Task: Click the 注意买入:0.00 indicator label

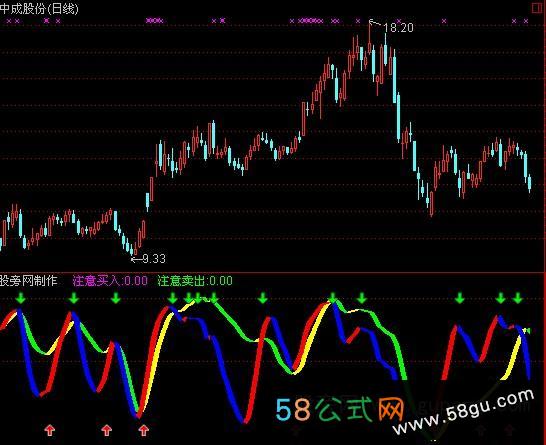Action: [110, 281]
